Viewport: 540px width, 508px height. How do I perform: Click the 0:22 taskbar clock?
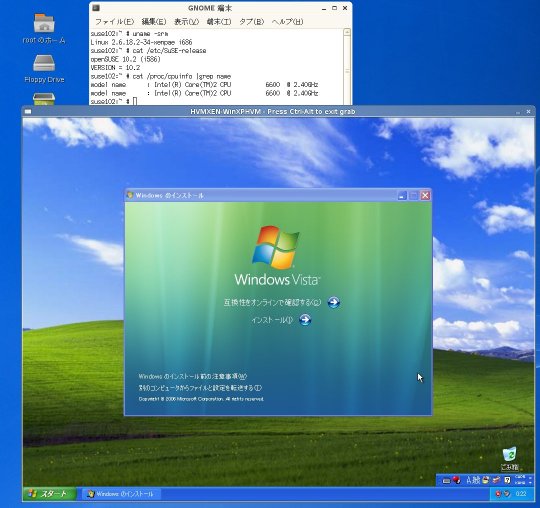tap(521, 494)
